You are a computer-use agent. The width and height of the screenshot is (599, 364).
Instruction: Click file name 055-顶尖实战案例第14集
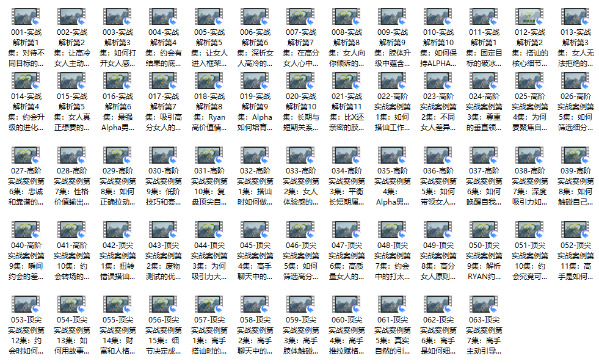pyautogui.click(x=118, y=335)
